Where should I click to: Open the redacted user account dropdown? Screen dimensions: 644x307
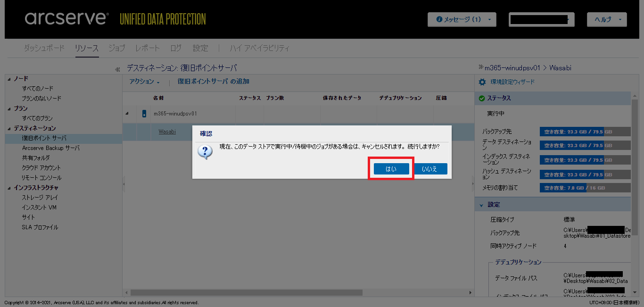pos(542,19)
